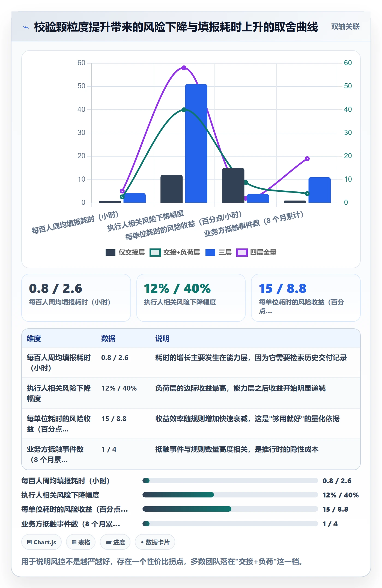382x588 pixels.
Task: Toggle the 仅交接层 legend swatch
Action: [111, 253]
